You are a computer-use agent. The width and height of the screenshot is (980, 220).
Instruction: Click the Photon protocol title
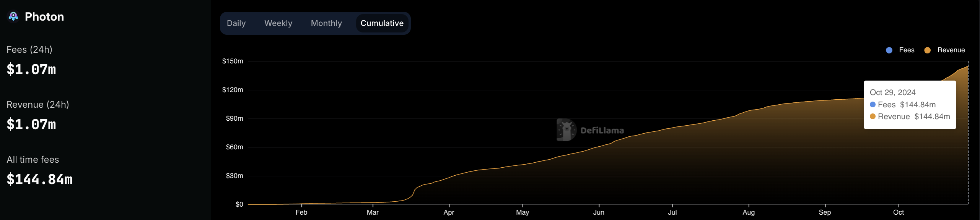[x=44, y=17]
